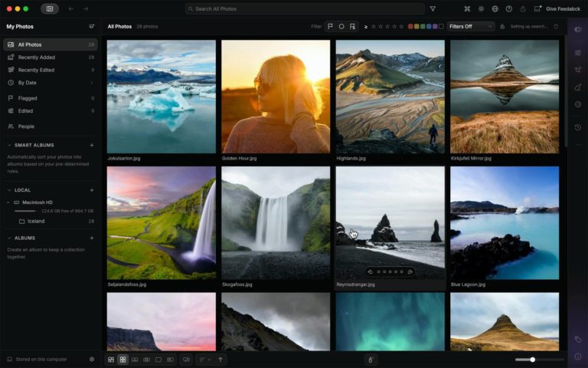Toggle ascending sort direction arrow
The height and width of the screenshot is (368, 588).
pyautogui.click(x=220, y=360)
